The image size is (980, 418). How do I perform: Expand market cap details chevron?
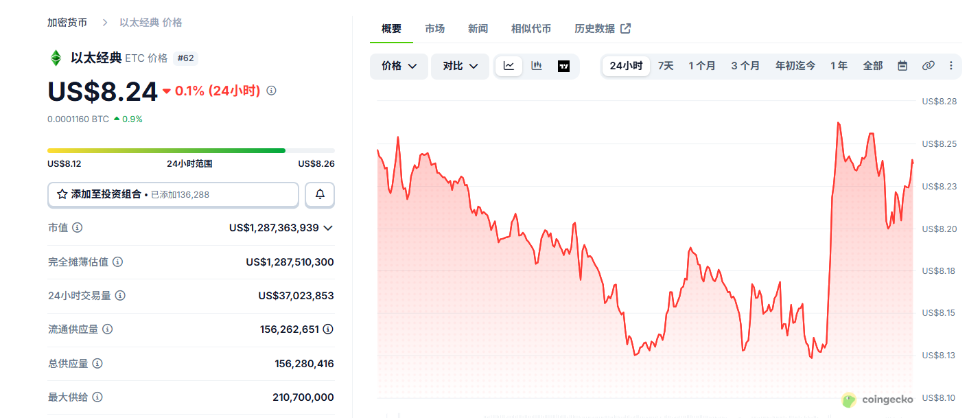tap(328, 228)
